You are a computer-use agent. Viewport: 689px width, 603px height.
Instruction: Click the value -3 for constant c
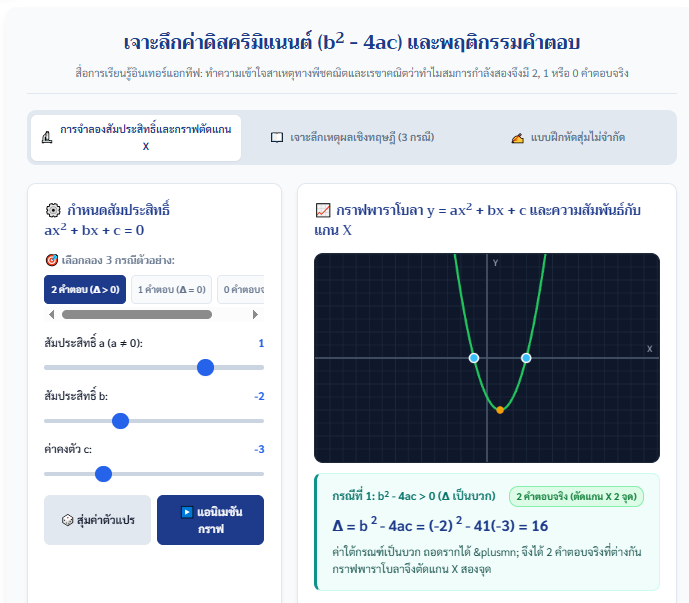[x=259, y=449]
